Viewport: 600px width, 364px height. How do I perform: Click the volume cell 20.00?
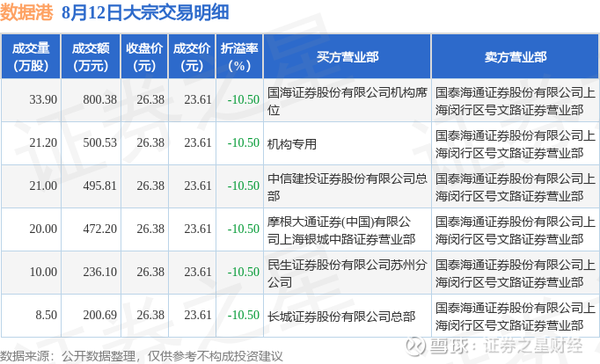tap(43, 229)
